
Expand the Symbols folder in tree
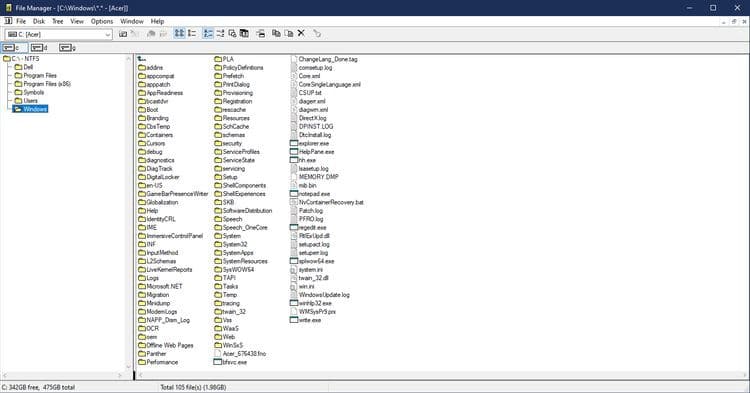point(29,92)
